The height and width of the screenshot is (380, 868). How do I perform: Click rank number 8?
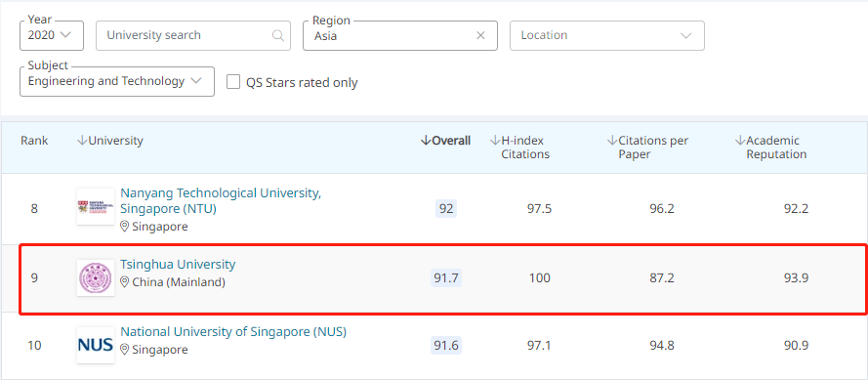34,209
